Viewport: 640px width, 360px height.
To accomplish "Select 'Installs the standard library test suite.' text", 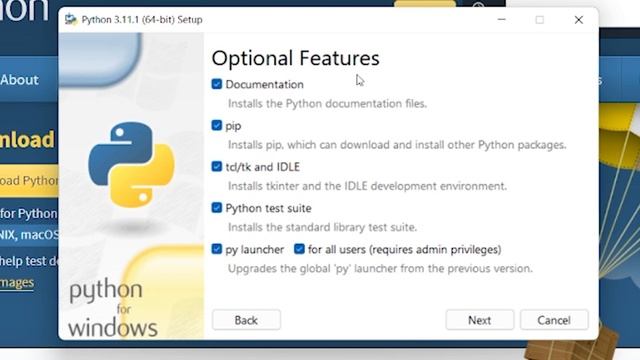I will click(x=322, y=227).
